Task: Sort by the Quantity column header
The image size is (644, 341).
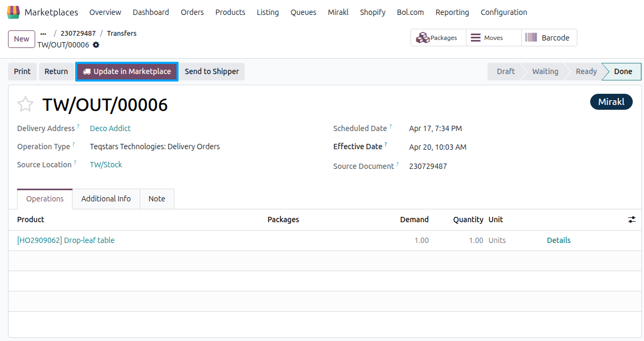Action: point(468,220)
